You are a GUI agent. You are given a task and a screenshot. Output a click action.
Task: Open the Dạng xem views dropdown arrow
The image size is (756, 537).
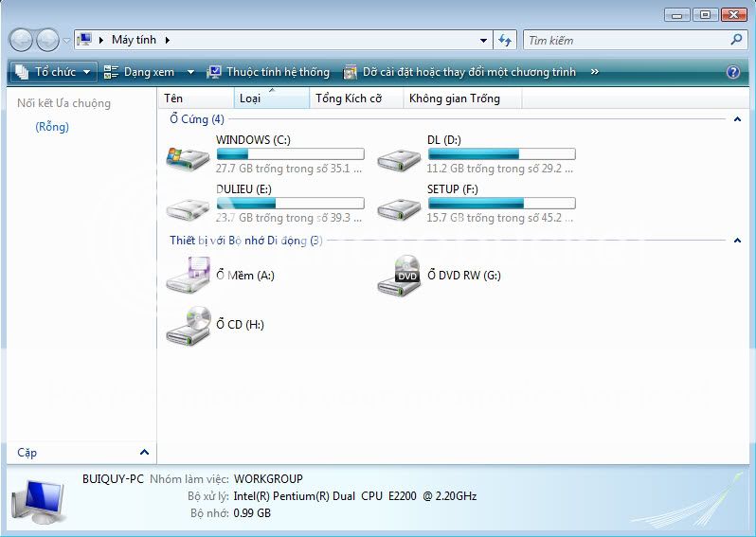[x=190, y=72]
